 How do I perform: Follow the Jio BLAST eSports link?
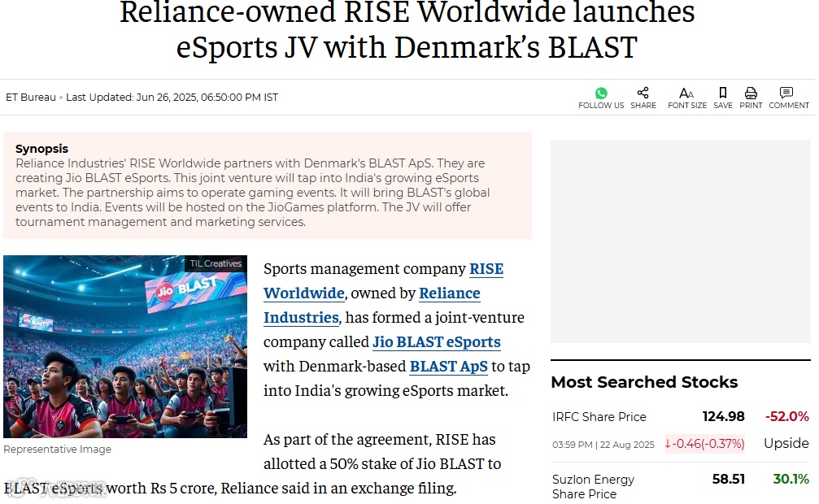coord(436,342)
